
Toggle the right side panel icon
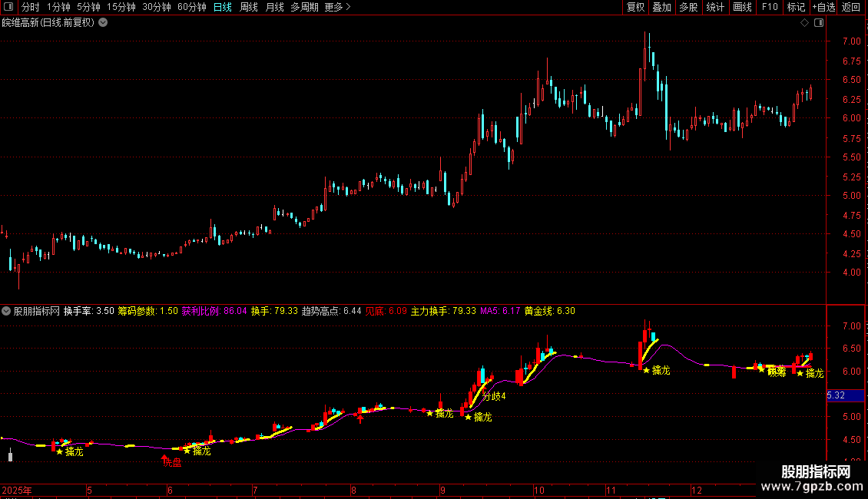click(819, 23)
